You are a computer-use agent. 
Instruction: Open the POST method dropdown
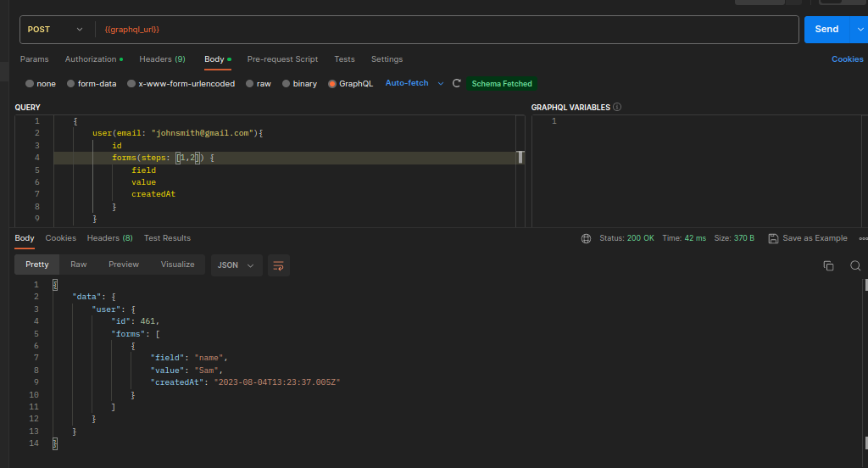click(55, 30)
